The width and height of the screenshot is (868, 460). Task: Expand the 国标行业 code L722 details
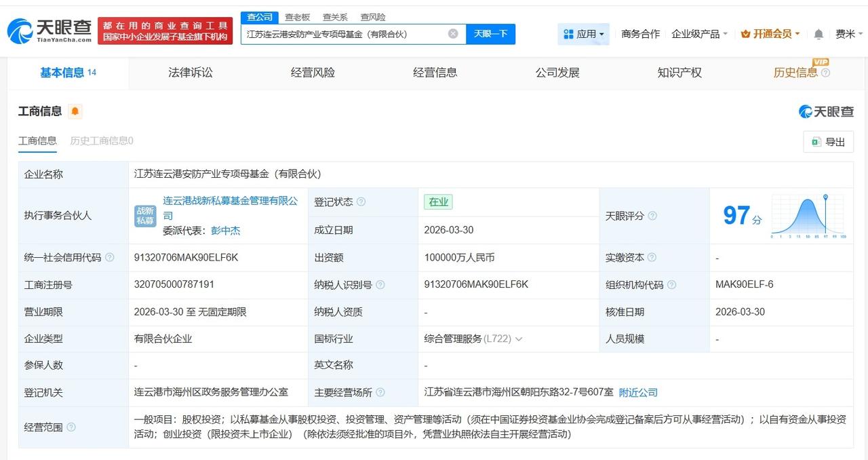(x=519, y=339)
